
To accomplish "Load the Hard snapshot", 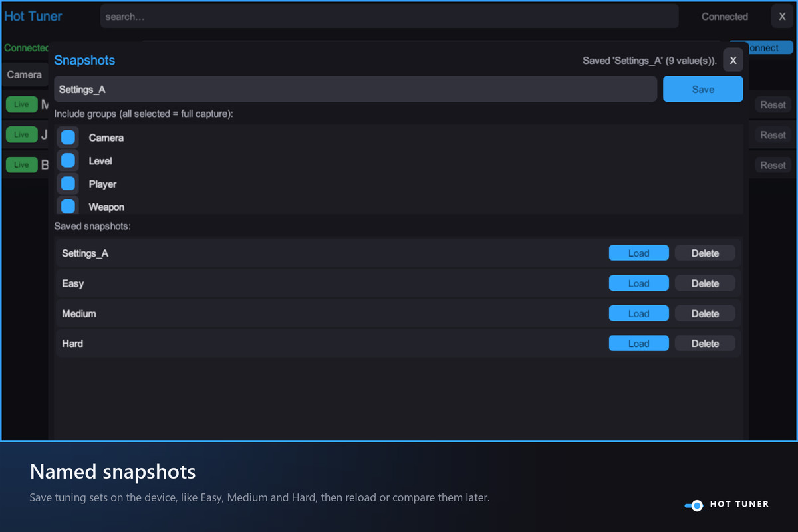I will tap(638, 343).
